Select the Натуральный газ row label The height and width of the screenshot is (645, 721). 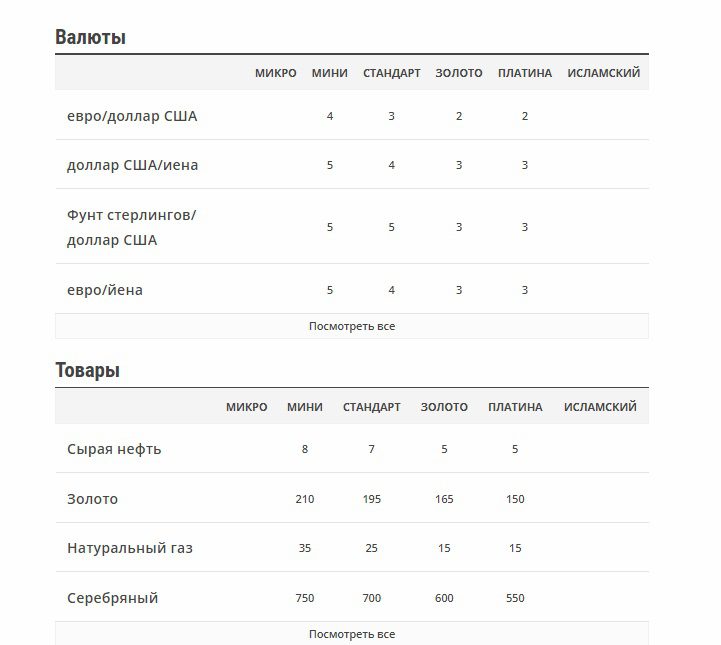click(130, 548)
